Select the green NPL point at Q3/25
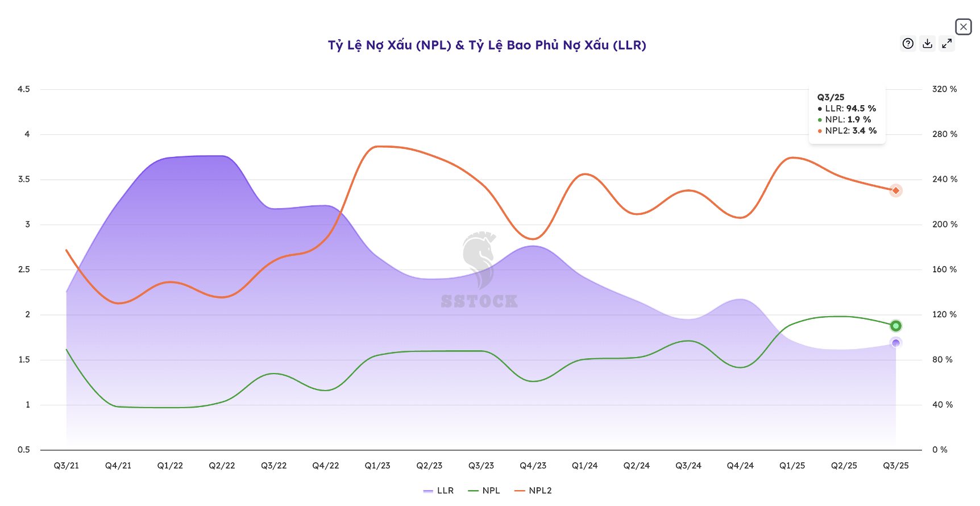This screenshot has height=506, width=980. 895,326
